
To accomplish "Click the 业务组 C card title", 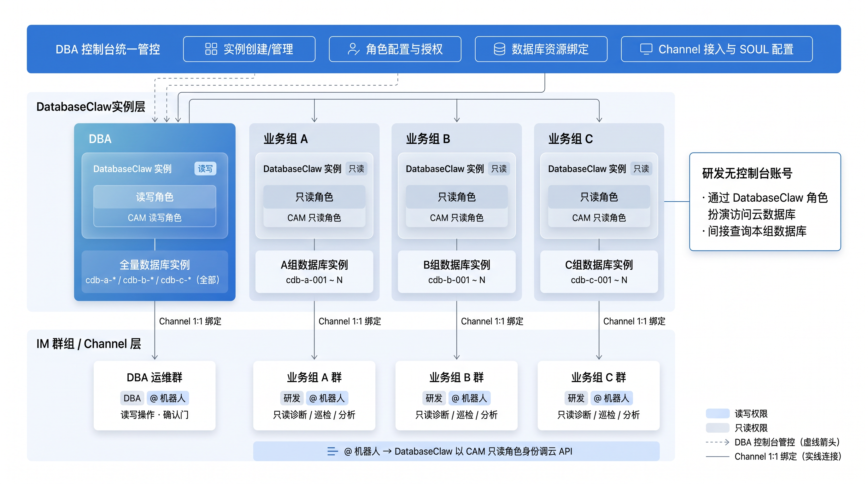I will 571,139.
